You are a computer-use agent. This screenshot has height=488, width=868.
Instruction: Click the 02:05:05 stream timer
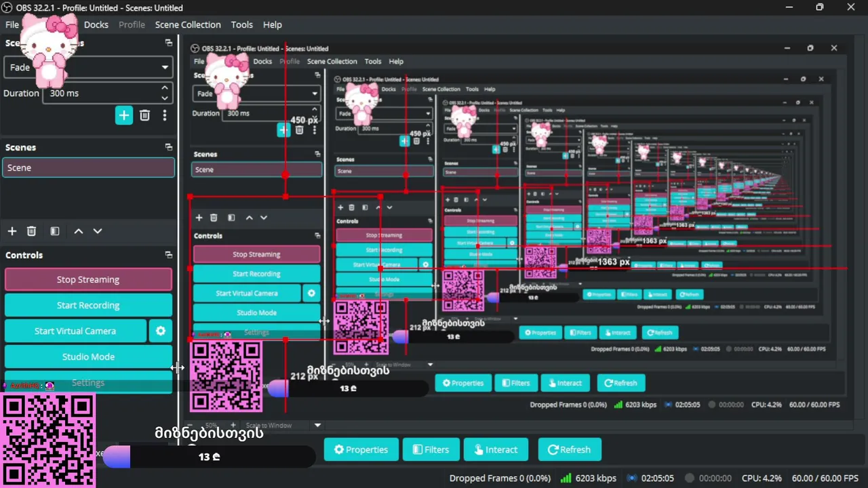[x=657, y=478]
